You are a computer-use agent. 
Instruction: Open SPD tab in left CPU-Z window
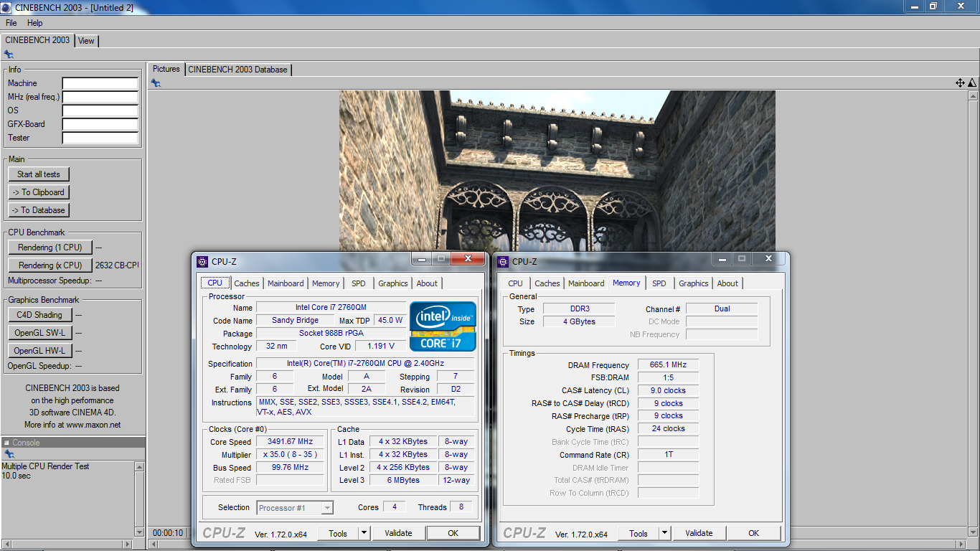click(x=359, y=283)
